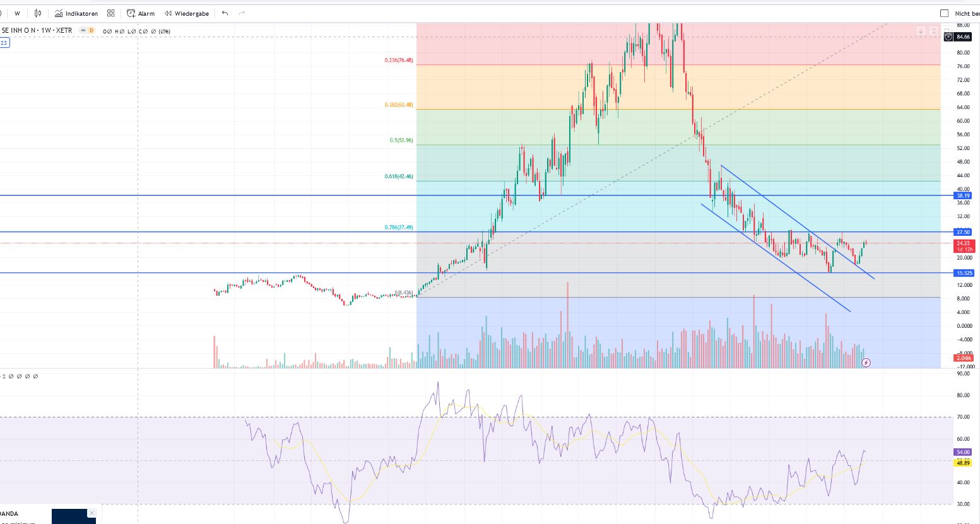
Task: Undo the last chart action
Action: coord(225,13)
